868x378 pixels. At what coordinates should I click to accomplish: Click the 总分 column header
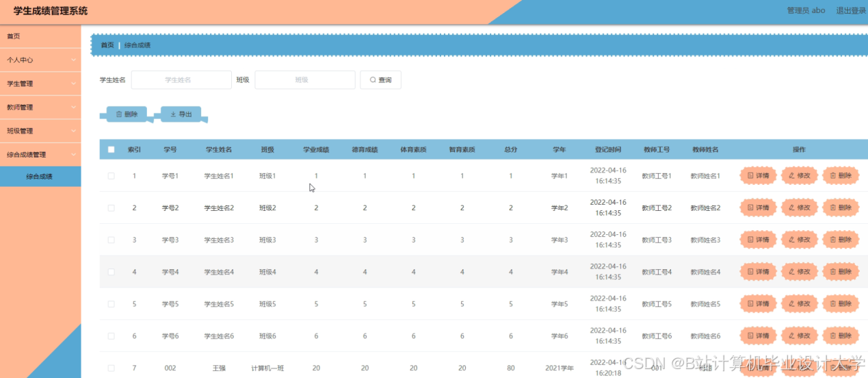[510, 149]
